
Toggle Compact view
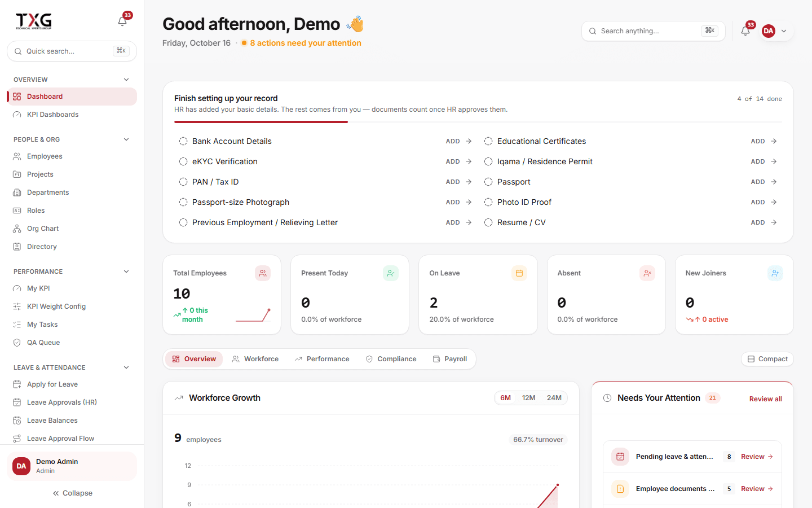pyautogui.click(x=767, y=359)
